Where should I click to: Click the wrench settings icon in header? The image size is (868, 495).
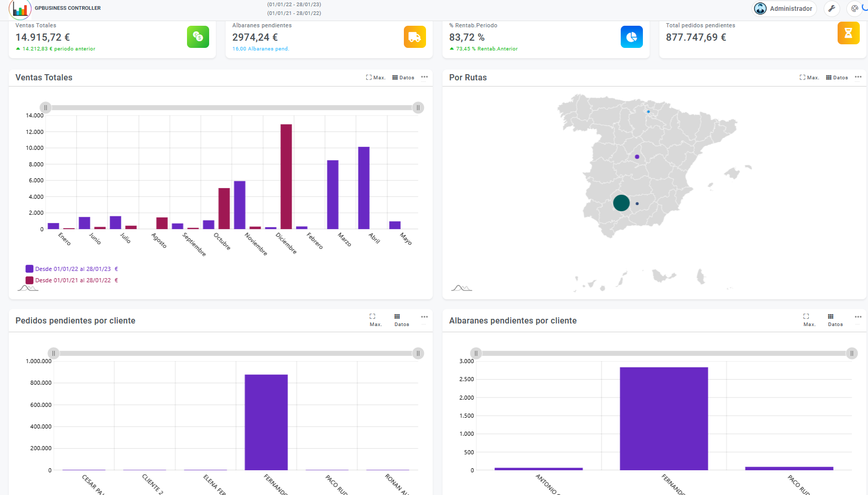click(x=831, y=9)
